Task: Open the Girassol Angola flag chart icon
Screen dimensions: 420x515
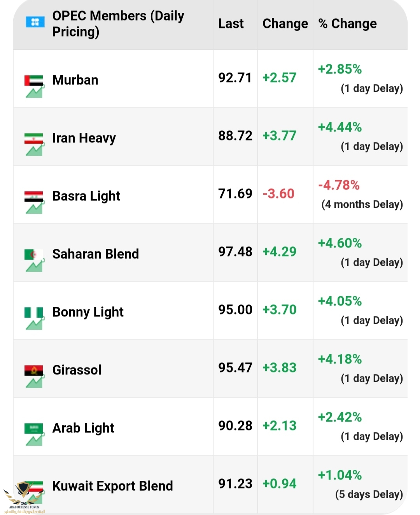Action: [x=34, y=376]
